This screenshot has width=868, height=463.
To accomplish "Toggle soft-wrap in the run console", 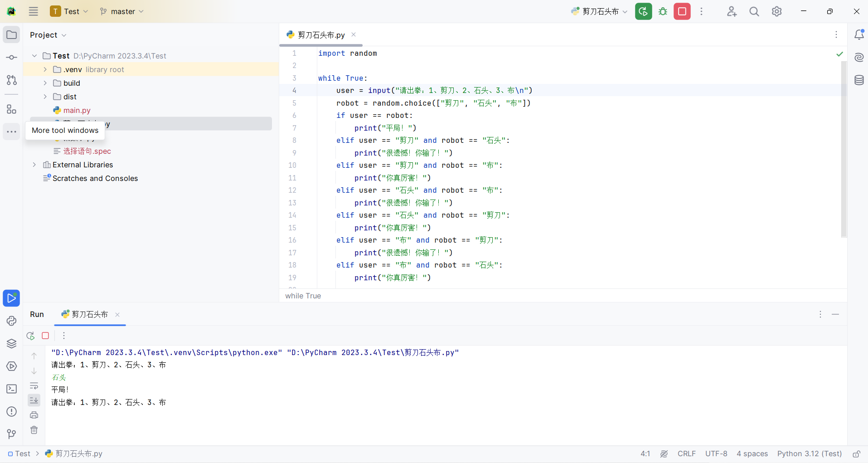I will (x=34, y=386).
